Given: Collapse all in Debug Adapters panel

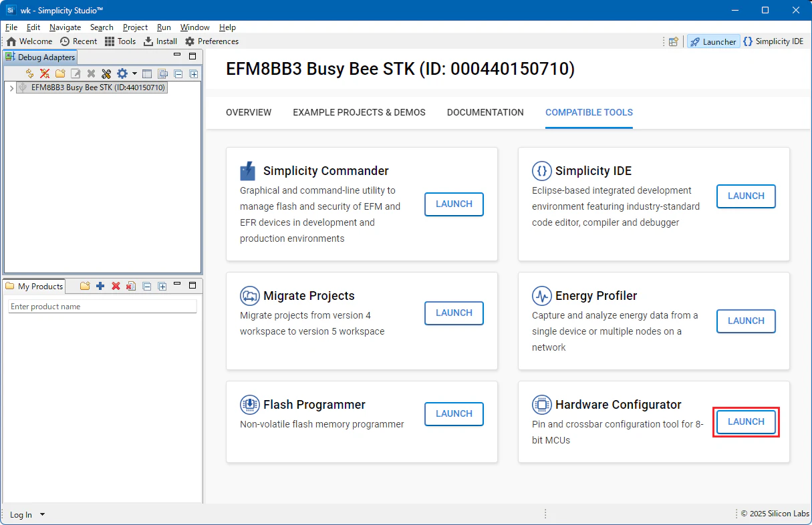Looking at the screenshot, I should (x=178, y=73).
